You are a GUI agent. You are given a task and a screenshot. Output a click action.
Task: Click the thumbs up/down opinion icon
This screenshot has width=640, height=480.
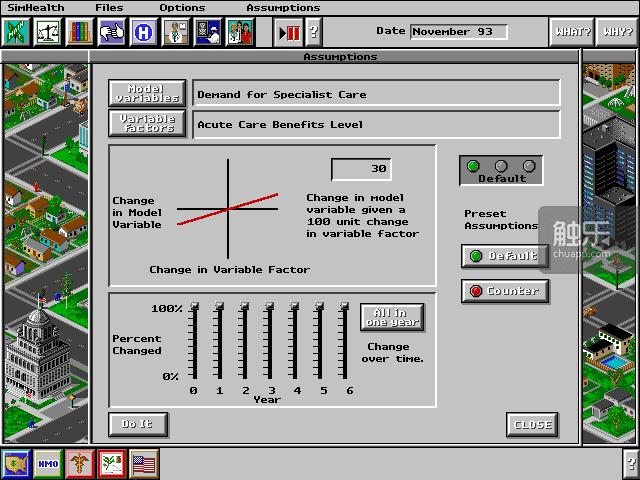[111, 32]
